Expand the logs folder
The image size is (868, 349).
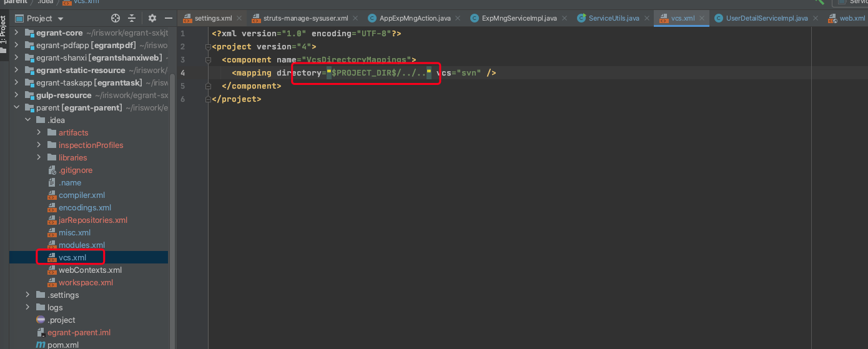pyautogui.click(x=27, y=307)
